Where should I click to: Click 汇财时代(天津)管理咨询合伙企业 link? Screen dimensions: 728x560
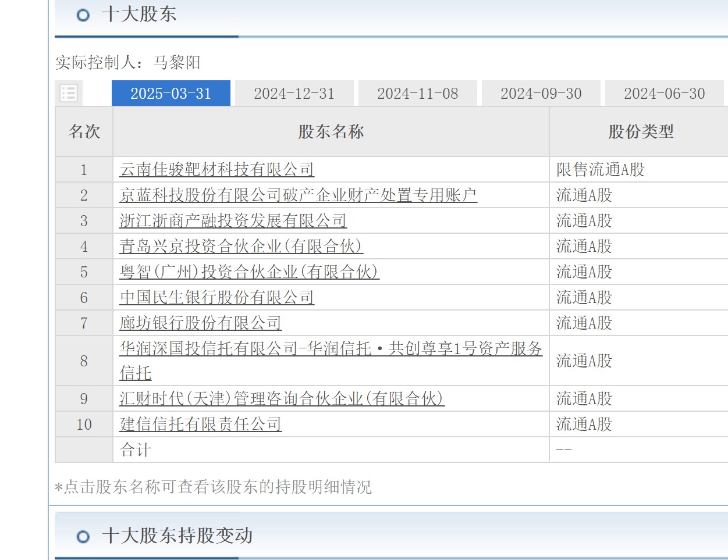tap(282, 398)
